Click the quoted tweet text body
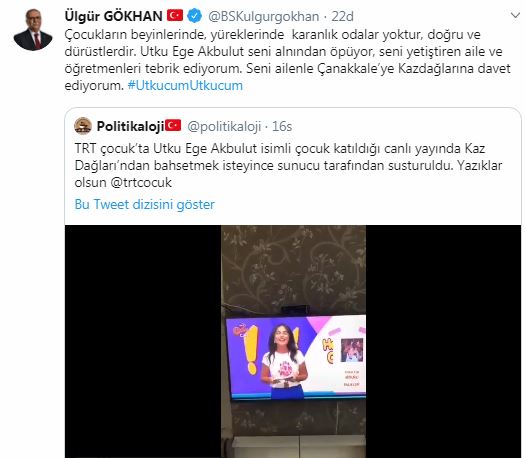 288,165
